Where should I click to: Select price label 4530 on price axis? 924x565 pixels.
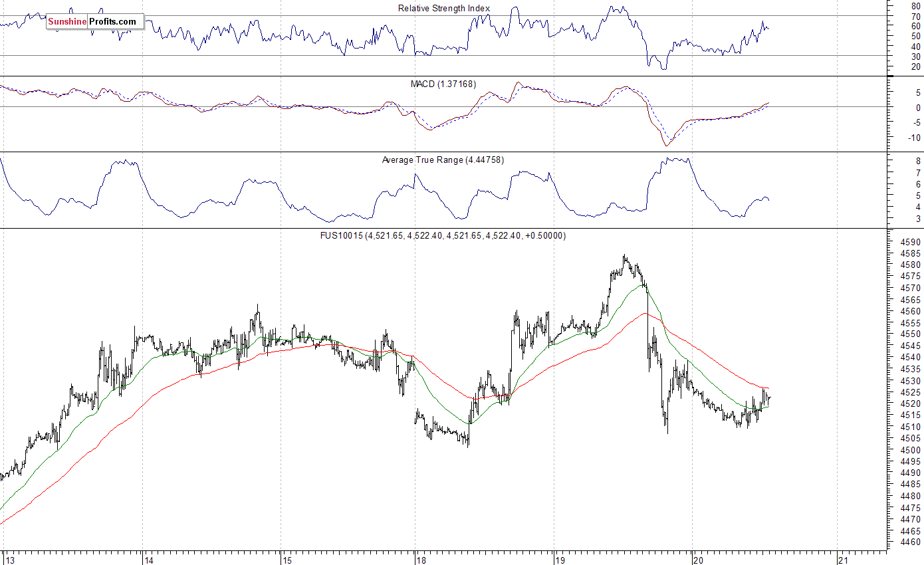point(912,380)
